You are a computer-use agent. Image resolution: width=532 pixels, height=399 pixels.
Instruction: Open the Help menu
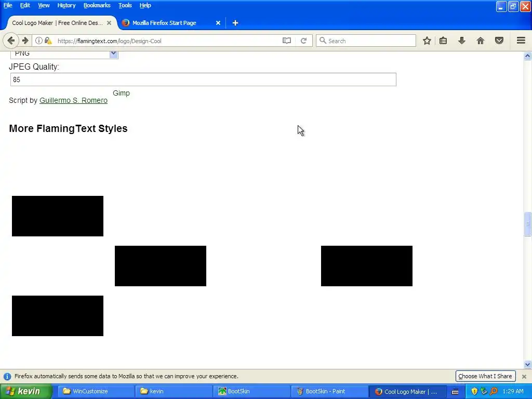(x=145, y=5)
